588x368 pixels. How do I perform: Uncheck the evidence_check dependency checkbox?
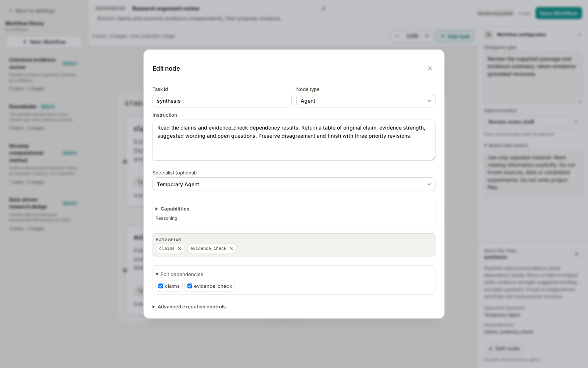click(190, 286)
